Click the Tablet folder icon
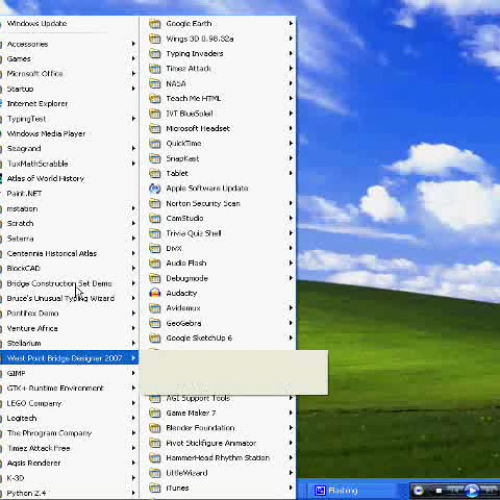Viewport: 500px width, 500px height. point(155,173)
